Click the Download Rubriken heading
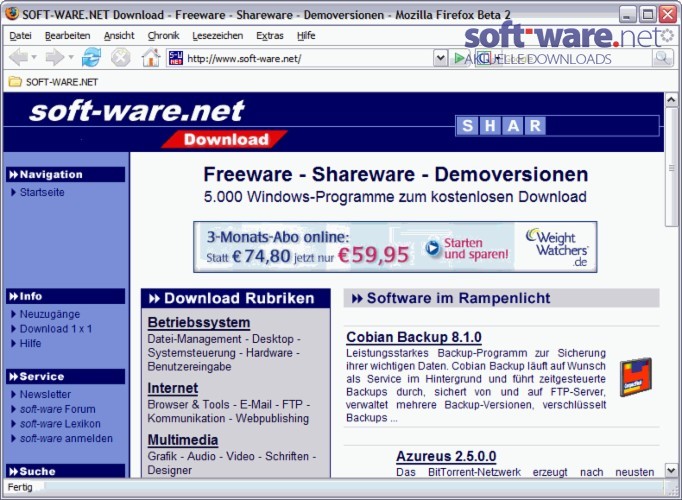 (235, 298)
